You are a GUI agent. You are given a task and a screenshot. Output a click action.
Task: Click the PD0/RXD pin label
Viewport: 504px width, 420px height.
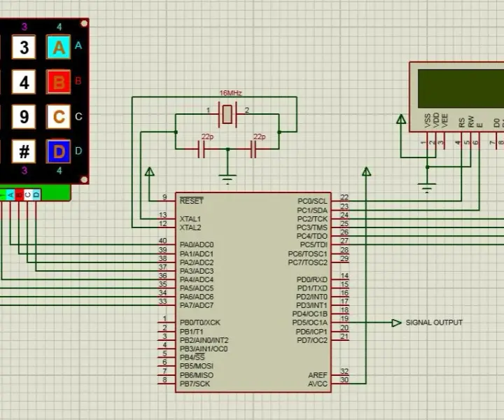(x=311, y=279)
